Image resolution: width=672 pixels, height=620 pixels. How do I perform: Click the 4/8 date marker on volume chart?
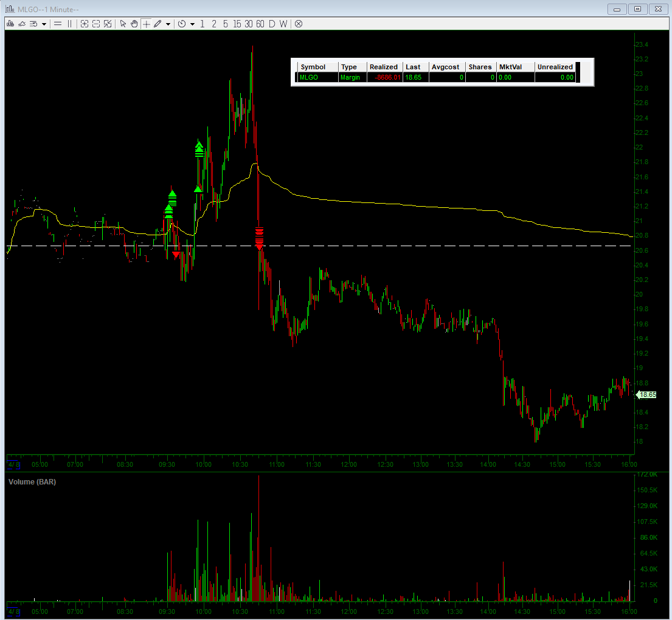point(13,611)
